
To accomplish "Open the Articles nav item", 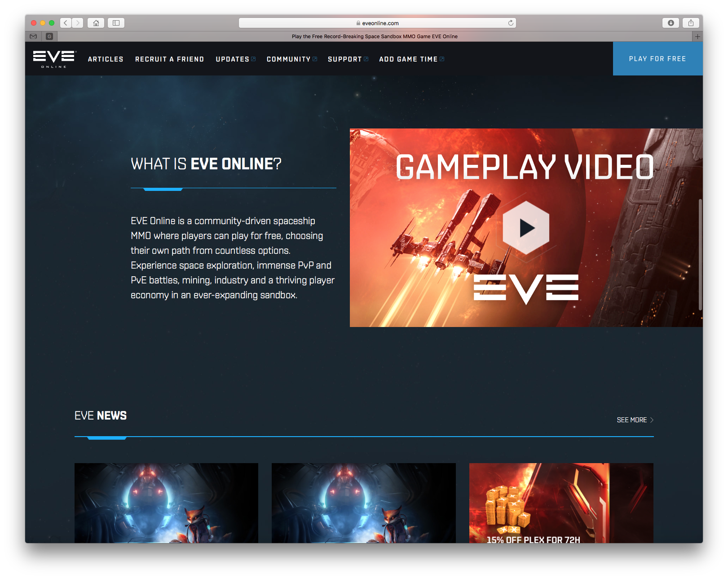I will pyautogui.click(x=106, y=59).
